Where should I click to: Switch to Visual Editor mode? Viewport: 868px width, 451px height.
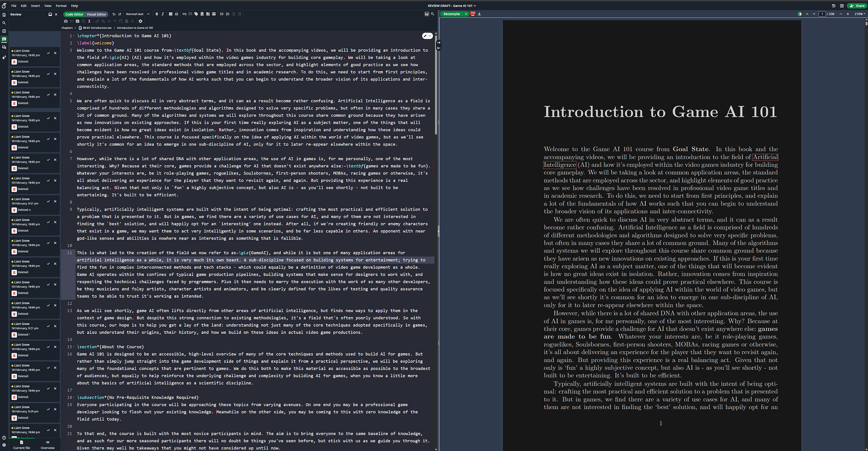click(97, 14)
